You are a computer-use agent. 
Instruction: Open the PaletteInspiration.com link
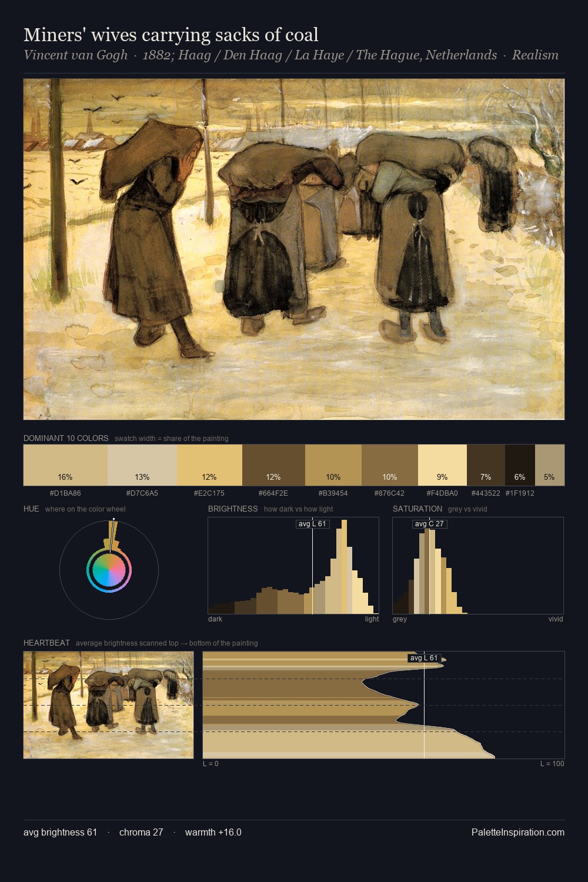pyautogui.click(x=518, y=832)
